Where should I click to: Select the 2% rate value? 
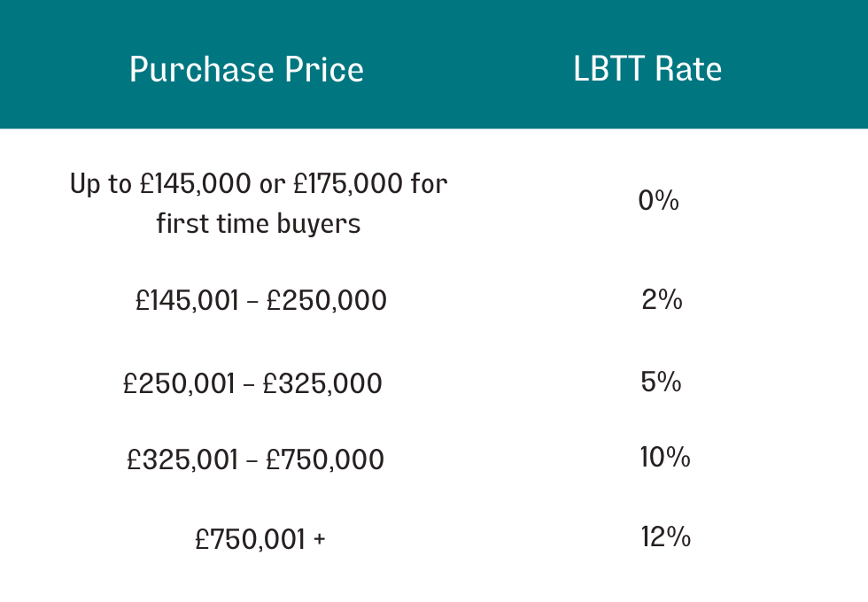click(663, 300)
